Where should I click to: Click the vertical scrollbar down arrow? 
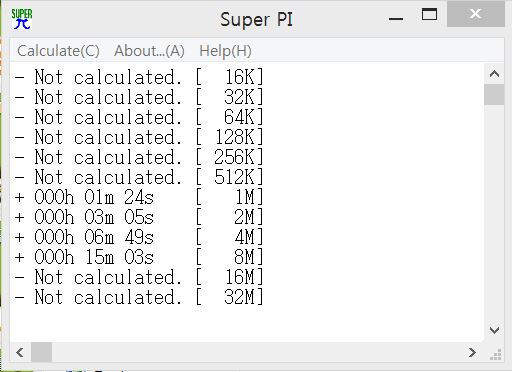click(494, 330)
